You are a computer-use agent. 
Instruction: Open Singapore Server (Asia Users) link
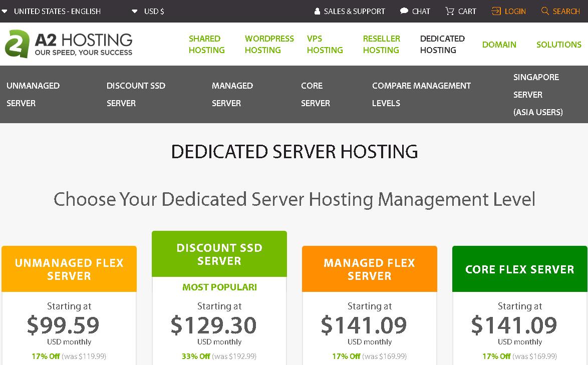[x=538, y=95]
